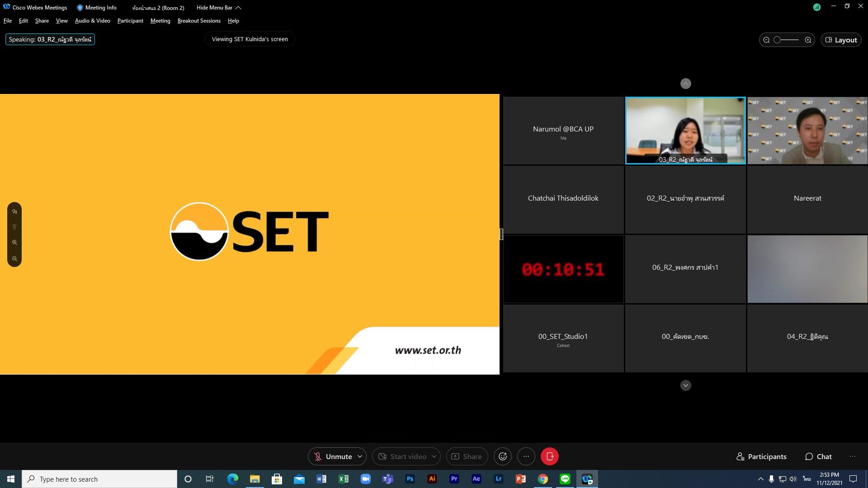Open panel options at far right bottom
The height and width of the screenshot is (488, 868).
[x=853, y=456]
